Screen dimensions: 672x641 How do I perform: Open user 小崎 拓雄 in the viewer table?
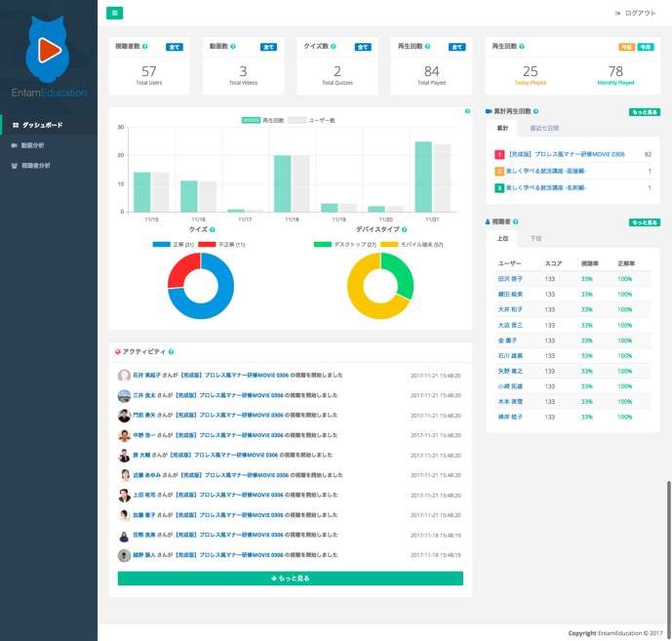coord(510,386)
